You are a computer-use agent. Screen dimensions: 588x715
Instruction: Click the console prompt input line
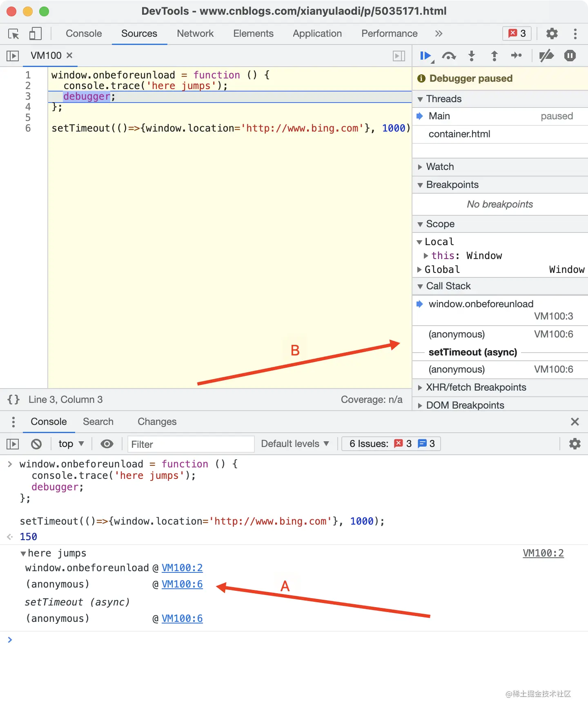click(294, 640)
